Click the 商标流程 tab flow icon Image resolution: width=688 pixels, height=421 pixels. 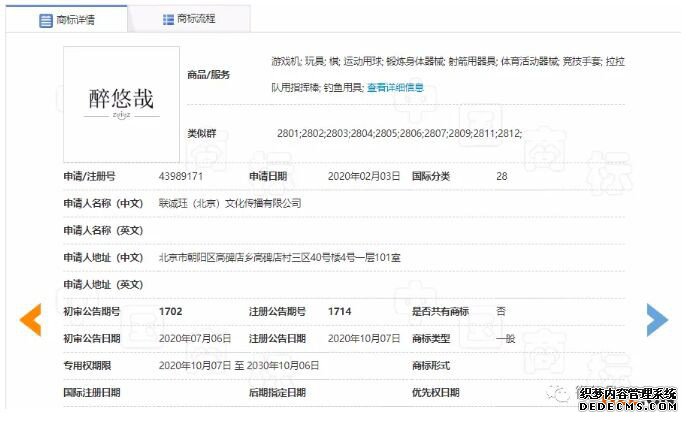pyautogui.click(x=168, y=19)
